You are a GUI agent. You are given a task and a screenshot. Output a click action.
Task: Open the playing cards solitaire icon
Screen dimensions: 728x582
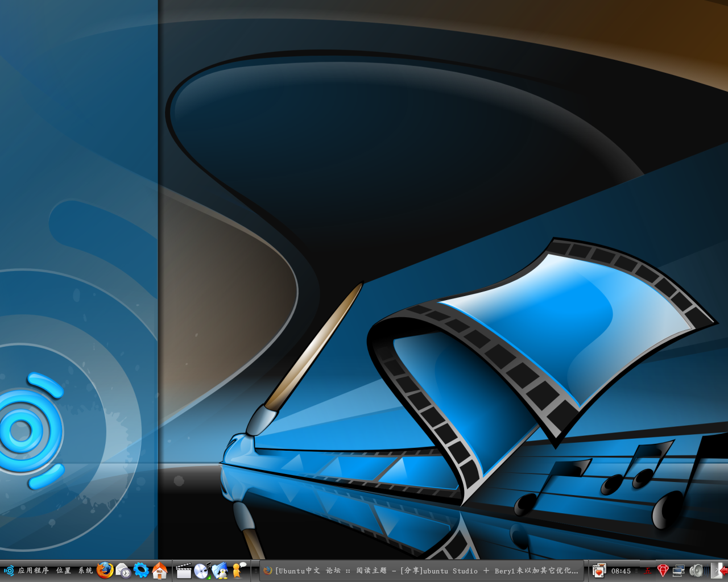click(599, 571)
